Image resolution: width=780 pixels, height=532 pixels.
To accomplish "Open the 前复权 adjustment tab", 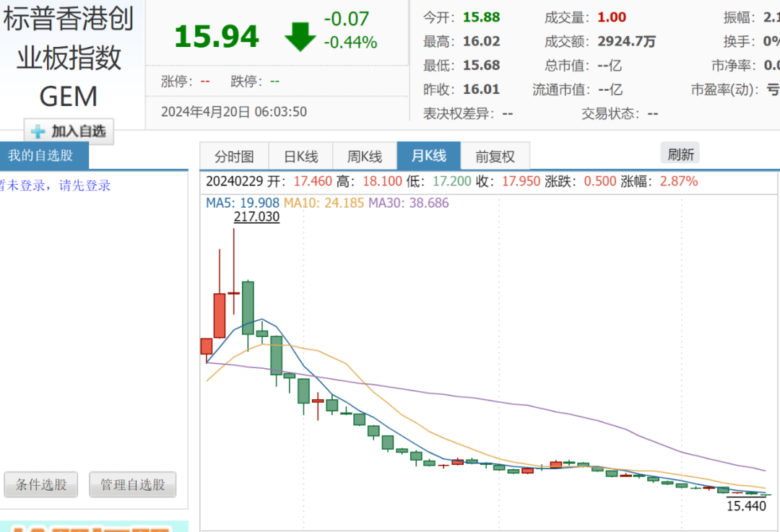I will 495,157.
